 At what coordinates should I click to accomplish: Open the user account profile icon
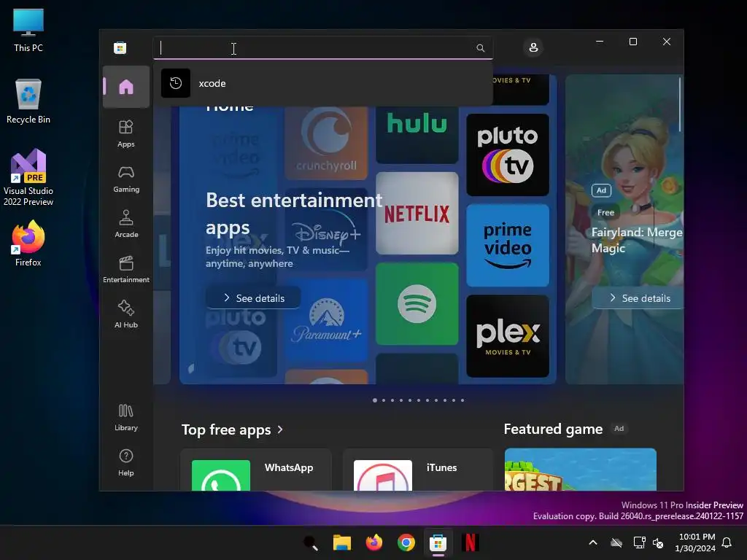click(x=533, y=47)
